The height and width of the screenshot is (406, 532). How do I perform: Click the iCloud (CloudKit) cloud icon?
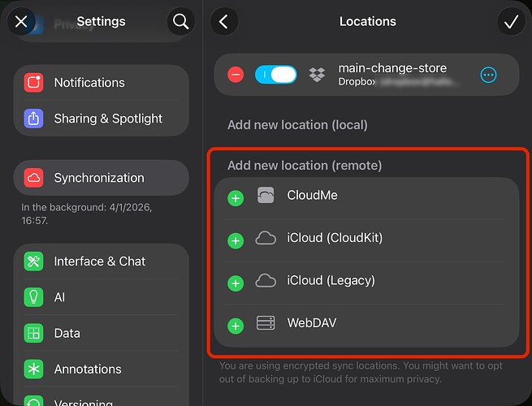(x=266, y=238)
